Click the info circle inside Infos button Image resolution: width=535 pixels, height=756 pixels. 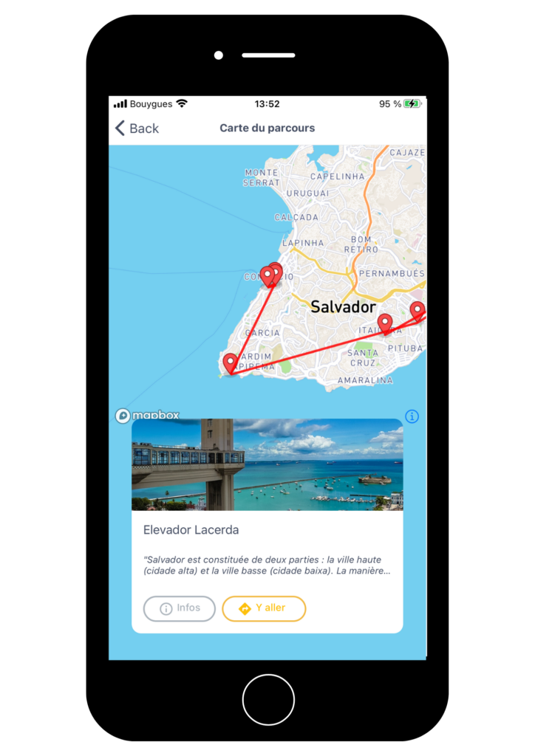166,609
